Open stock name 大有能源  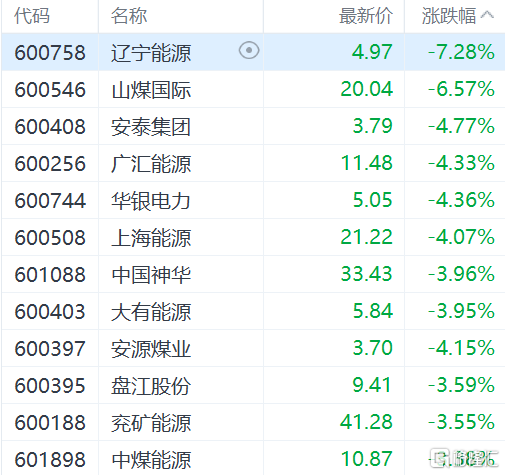pos(151,312)
